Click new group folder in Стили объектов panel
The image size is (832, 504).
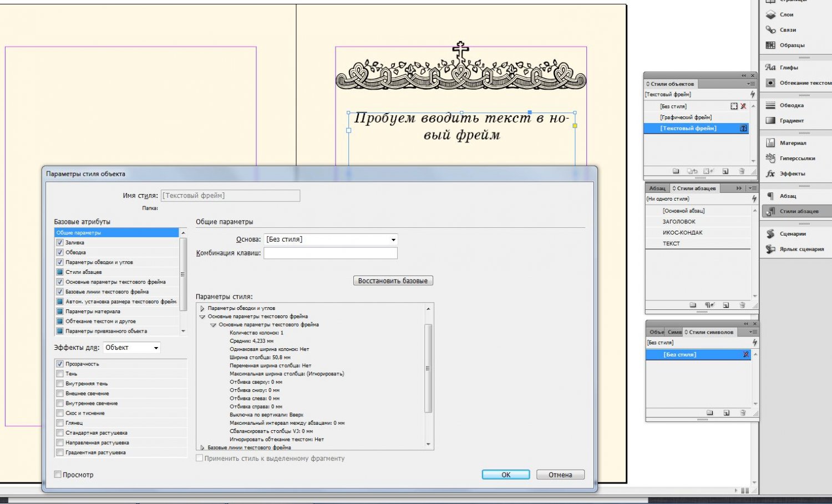click(676, 171)
